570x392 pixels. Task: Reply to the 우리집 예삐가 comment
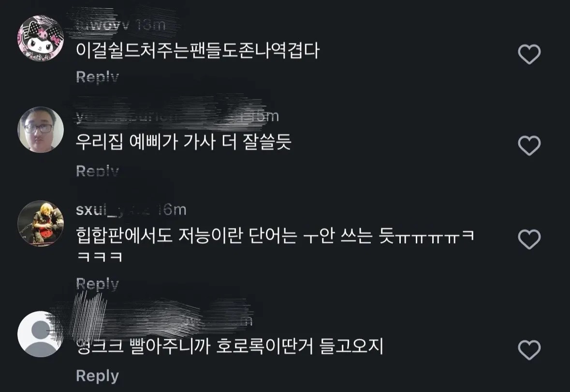[x=98, y=171]
